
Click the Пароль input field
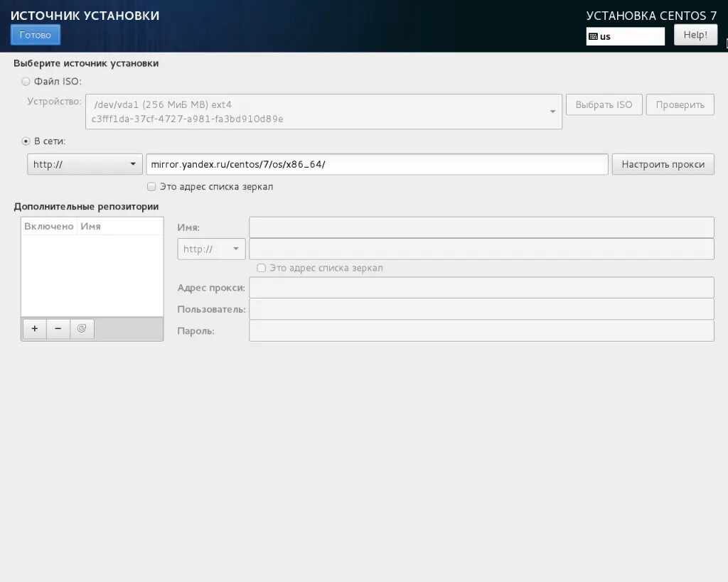click(481, 331)
